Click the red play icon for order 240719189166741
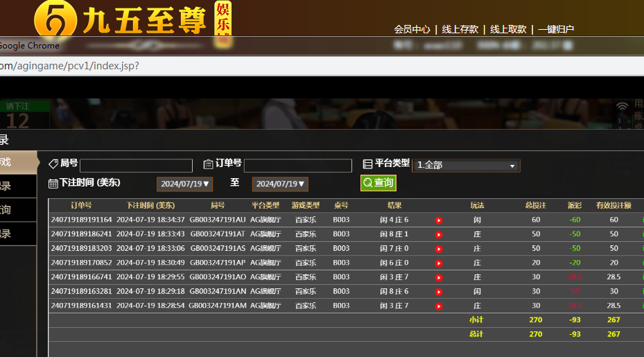644x357 pixels. (438, 277)
